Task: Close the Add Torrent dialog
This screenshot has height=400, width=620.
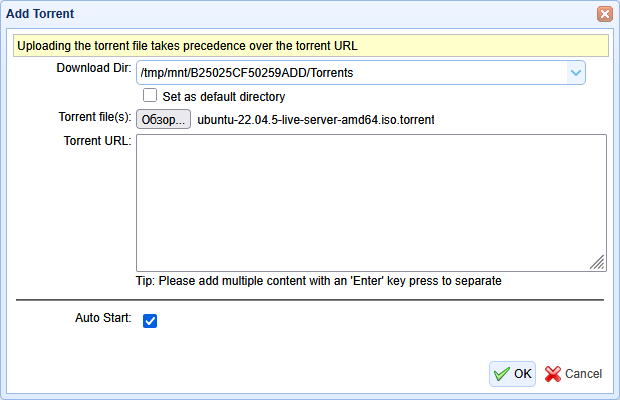Action: (604, 14)
